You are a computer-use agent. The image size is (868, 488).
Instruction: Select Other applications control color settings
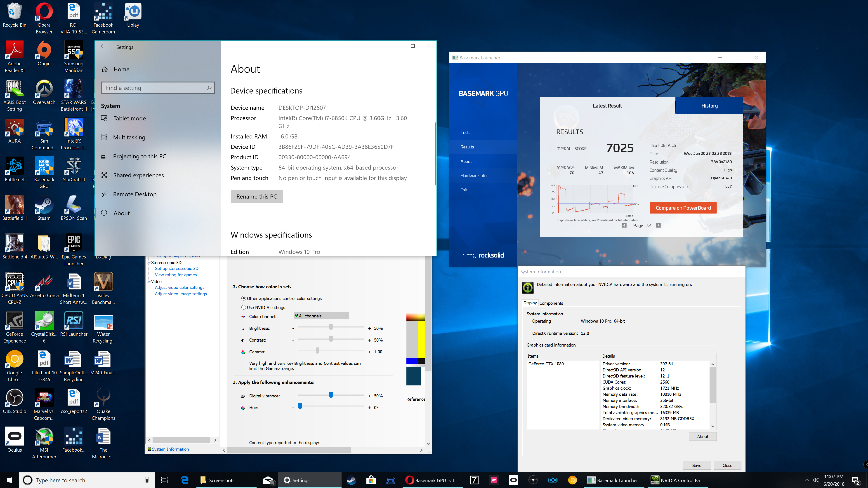tap(243, 298)
